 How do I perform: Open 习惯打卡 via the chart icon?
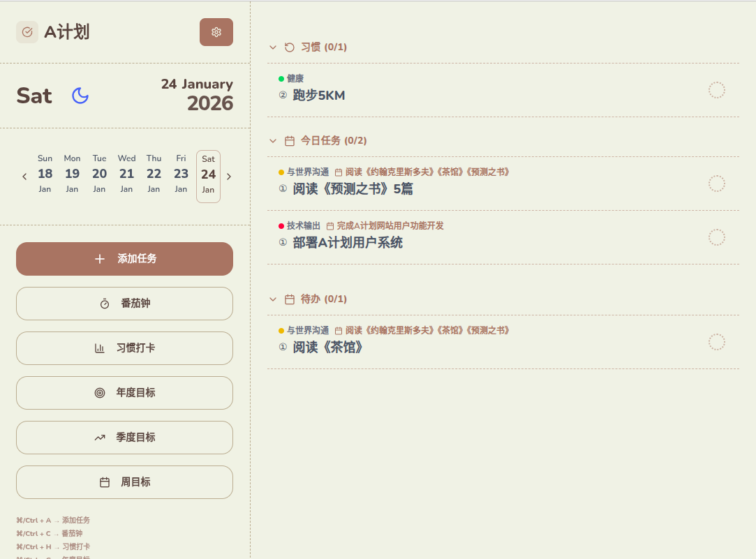coord(101,348)
